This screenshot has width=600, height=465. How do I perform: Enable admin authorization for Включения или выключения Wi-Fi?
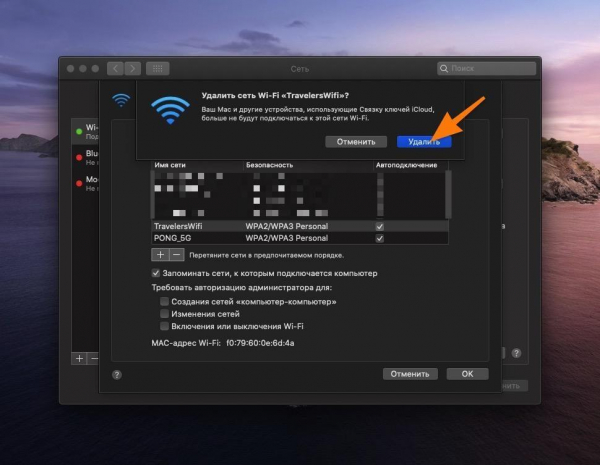click(x=164, y=326)
